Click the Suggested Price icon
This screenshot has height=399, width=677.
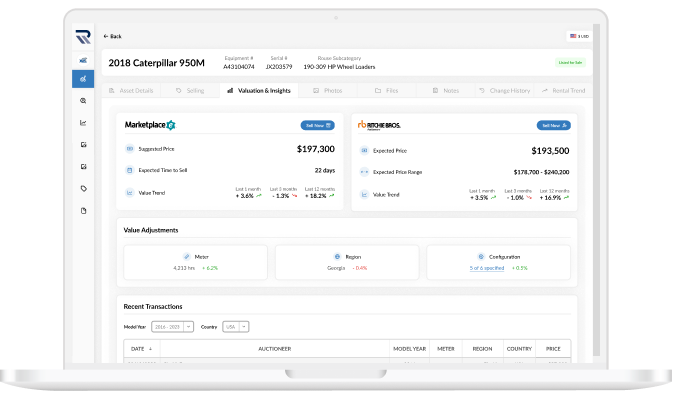coord(130,149)
